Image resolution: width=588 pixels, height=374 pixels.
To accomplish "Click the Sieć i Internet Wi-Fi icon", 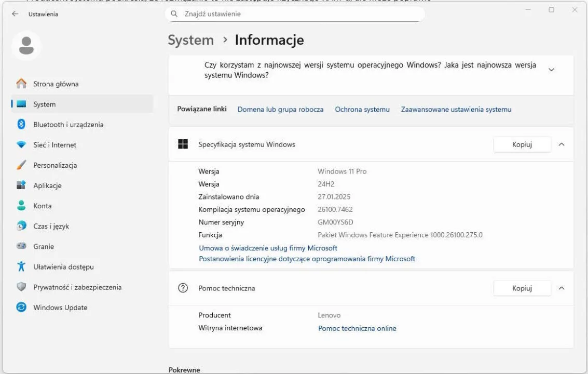I will (x=21, y=145).
